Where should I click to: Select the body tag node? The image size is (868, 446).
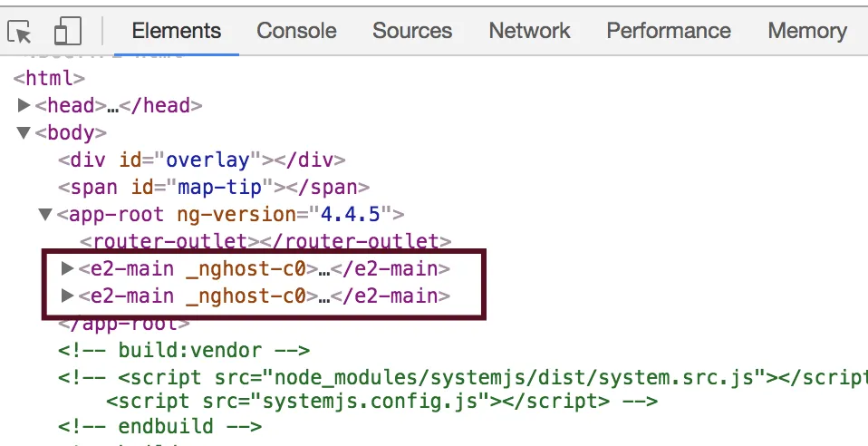71,133
